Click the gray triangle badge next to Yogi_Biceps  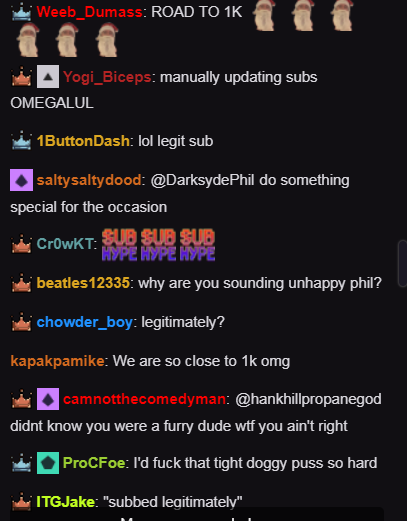tap(48, 77)
